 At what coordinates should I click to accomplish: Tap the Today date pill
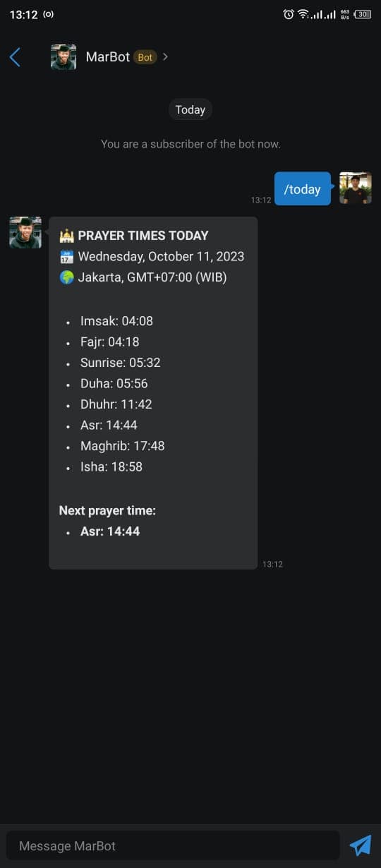(x=190, y=109)
